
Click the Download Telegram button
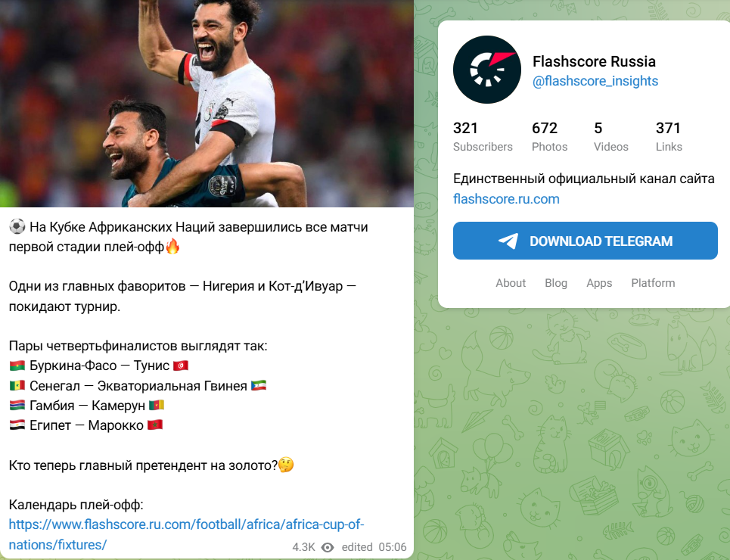[x=586, y=241]
